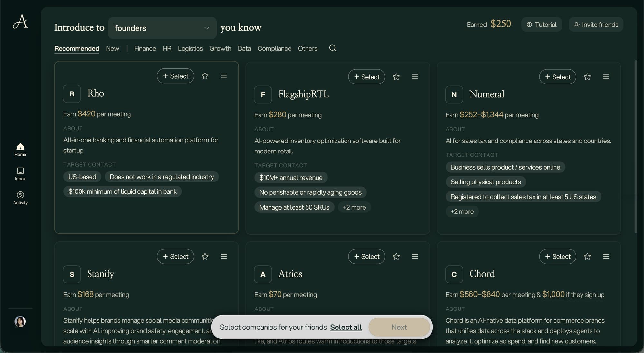Click the Earned $250 amount
This screenshot has width=644, height=353.
501,24
